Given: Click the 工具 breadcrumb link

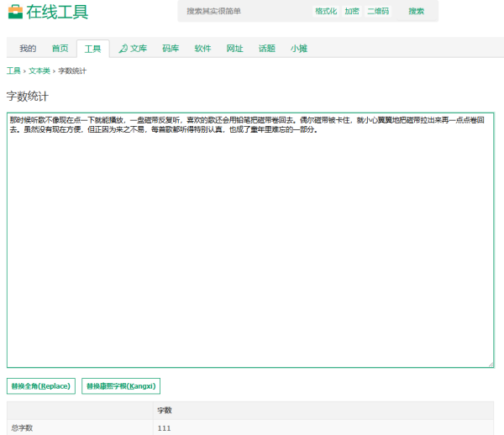Looking at the screenshot, I should (x=13, y=71).
